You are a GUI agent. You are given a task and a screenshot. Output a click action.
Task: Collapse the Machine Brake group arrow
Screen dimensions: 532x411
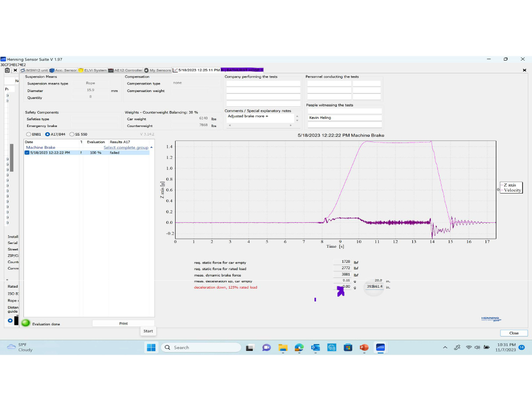(x=151, y=147)
